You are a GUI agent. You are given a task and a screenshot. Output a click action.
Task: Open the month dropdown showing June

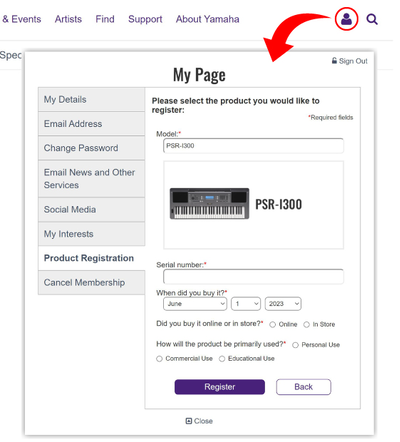[195, 304]
